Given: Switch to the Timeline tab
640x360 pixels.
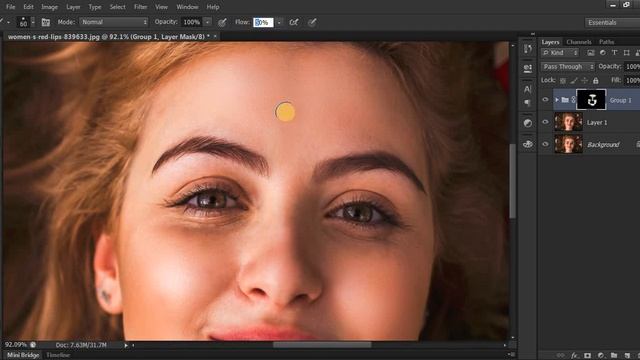Looking at the screenshot, I should coord(58,355).
